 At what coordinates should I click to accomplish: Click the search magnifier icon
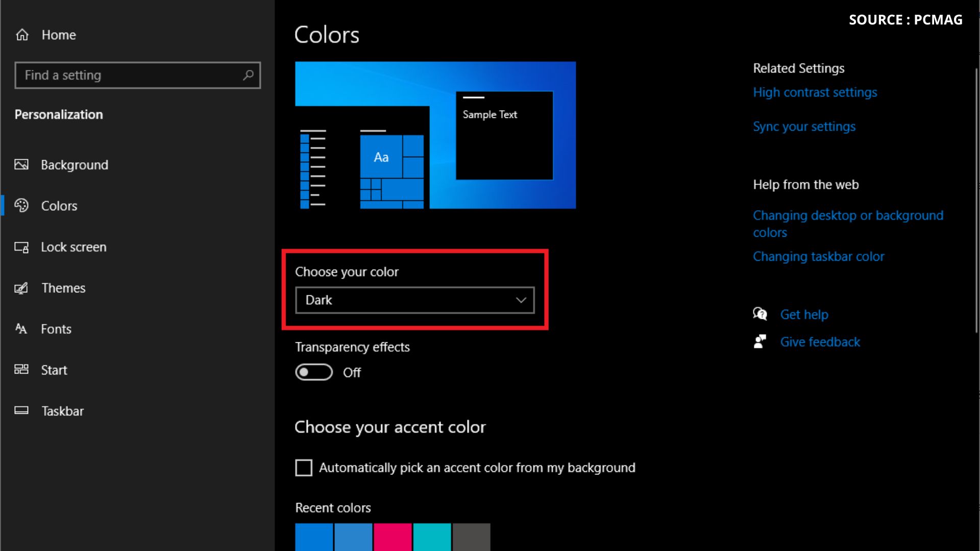tap(248, 75)
